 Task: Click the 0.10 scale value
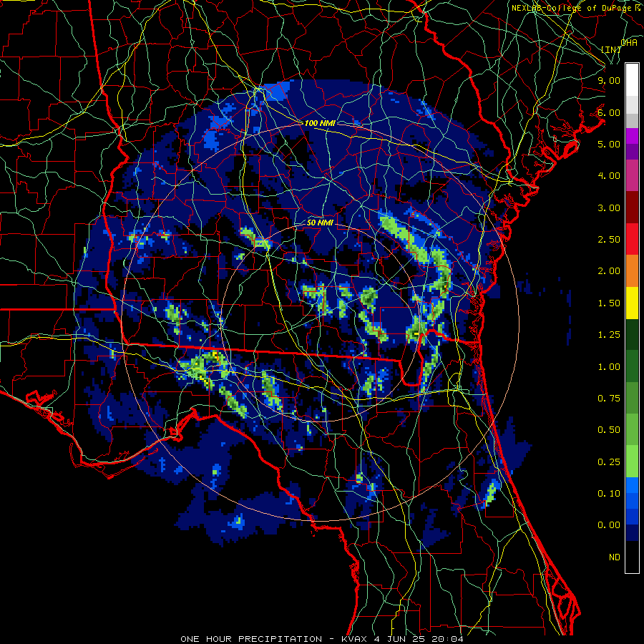(609, 494)
